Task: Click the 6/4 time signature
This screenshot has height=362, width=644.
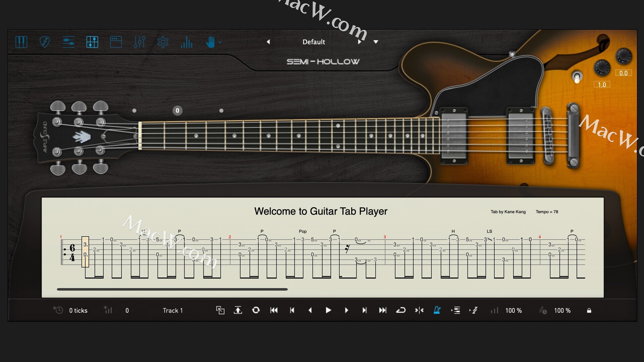Action: 72,253
